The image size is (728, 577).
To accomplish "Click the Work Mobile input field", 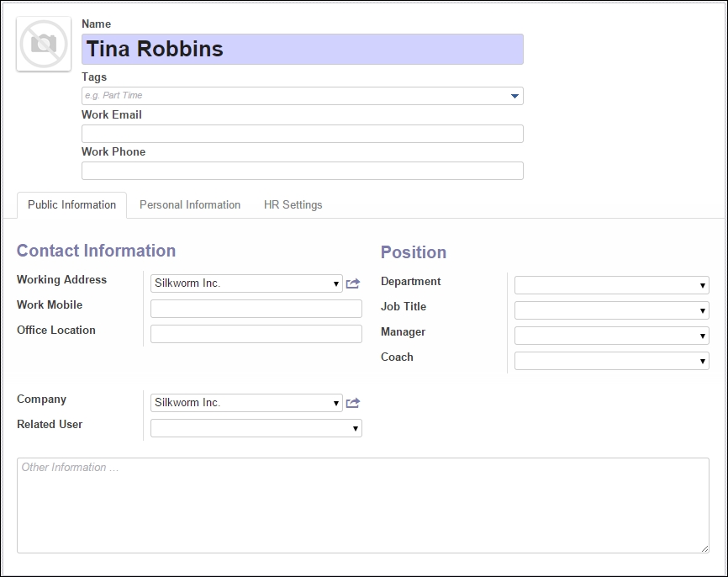I will click(256, 309).
